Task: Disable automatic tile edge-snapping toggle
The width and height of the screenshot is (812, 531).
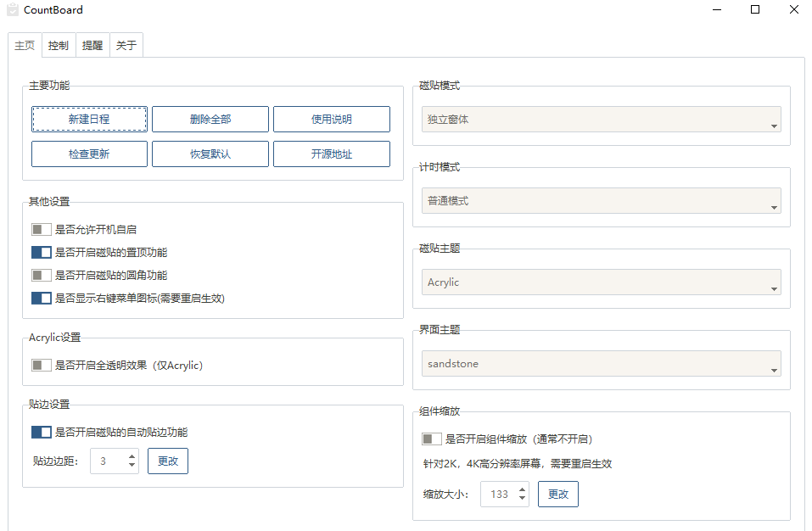Action: pos(40,432)
